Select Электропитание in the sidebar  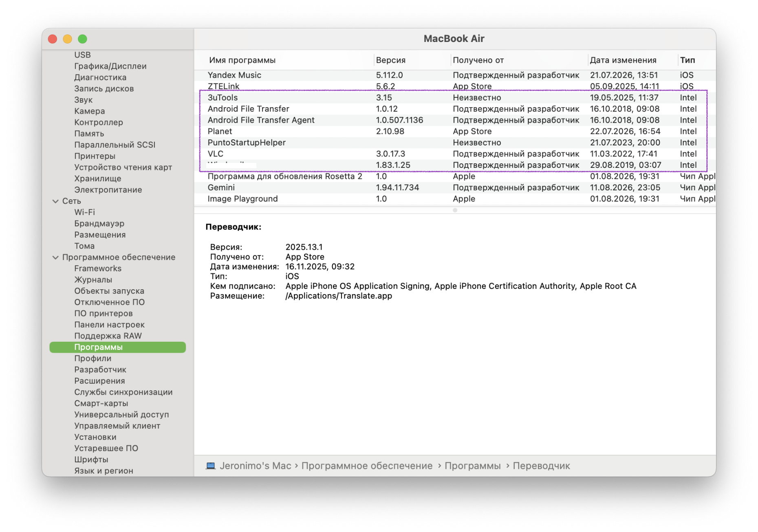tap(108, 190)
